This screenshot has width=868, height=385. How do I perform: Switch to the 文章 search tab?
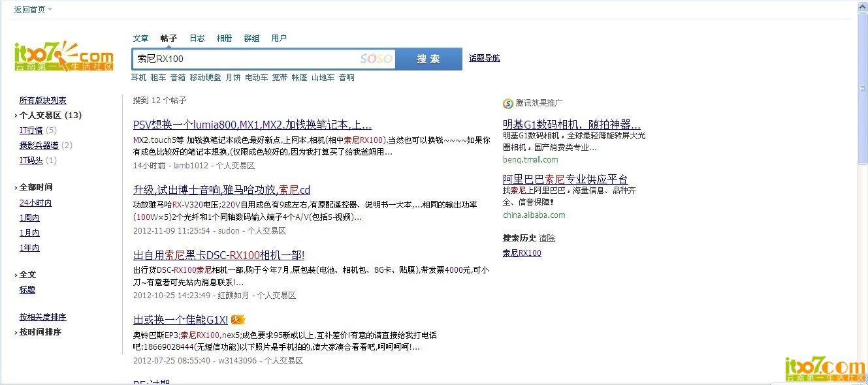coord(140,38)
